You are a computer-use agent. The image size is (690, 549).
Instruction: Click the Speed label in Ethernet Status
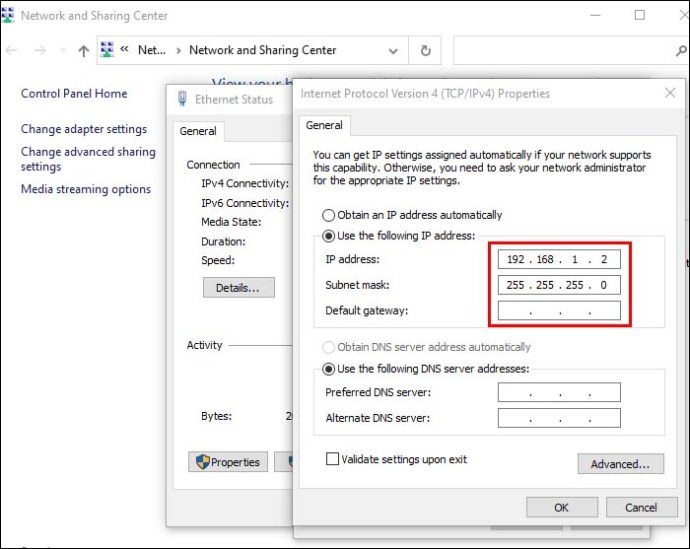click(218, 260)
